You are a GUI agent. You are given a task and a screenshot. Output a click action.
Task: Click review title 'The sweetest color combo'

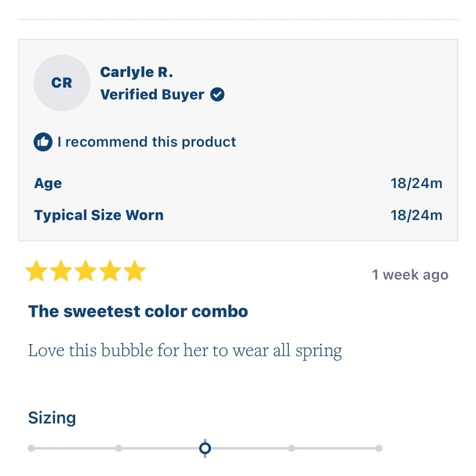point(138,311)
